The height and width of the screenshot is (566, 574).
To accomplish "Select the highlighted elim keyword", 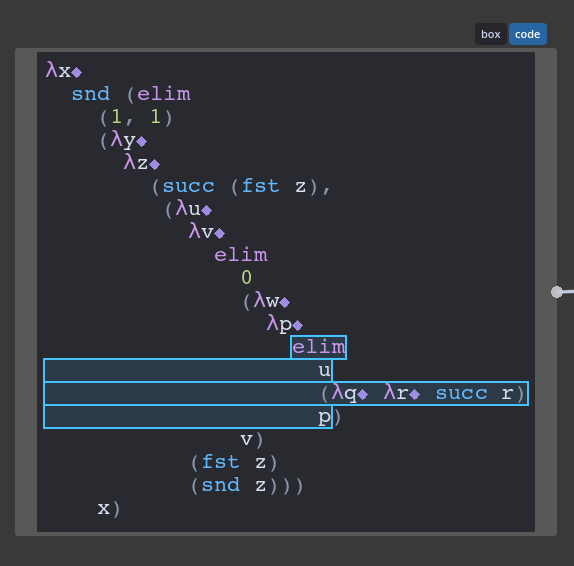I will 318,347.
